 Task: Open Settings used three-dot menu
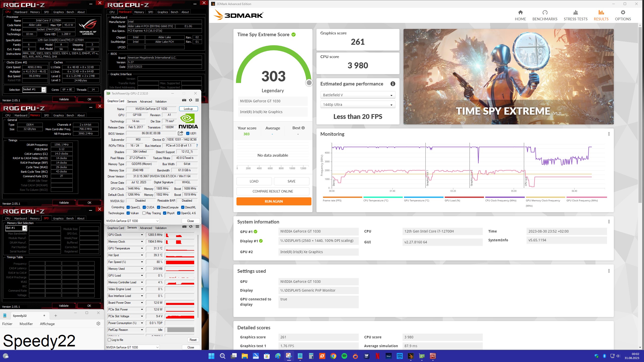pos(609,271)
